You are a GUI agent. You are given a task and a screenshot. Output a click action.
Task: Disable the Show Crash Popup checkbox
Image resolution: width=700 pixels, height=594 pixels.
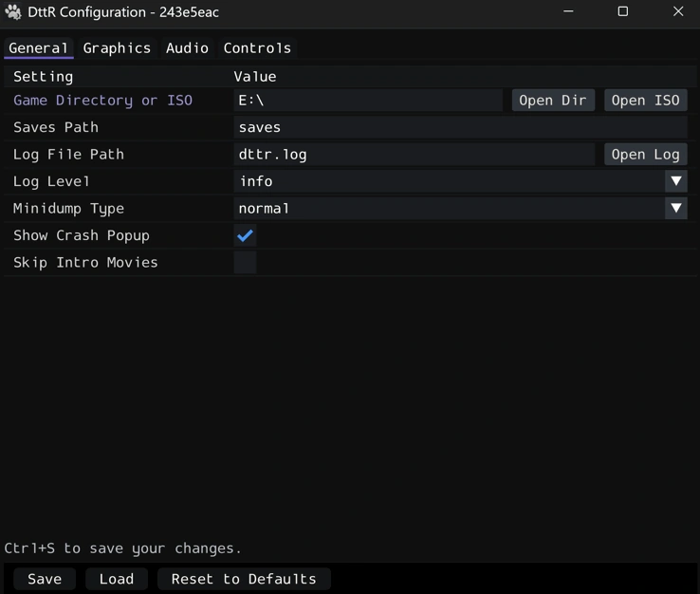coord(245,235)
